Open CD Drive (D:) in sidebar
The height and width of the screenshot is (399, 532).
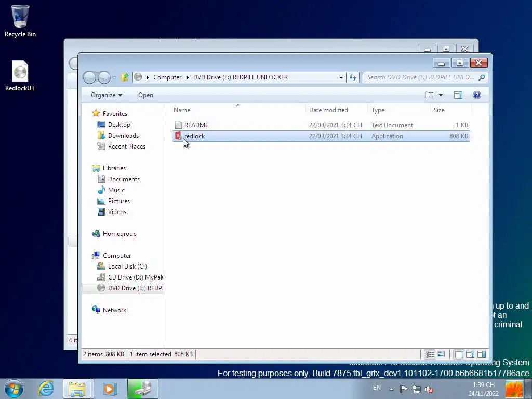(x=136, y=277)
